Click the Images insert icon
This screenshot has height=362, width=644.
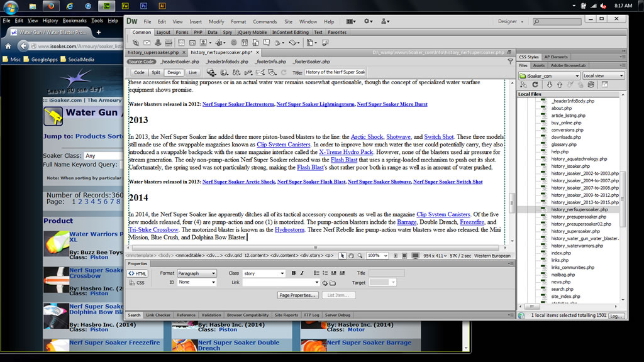203,43
